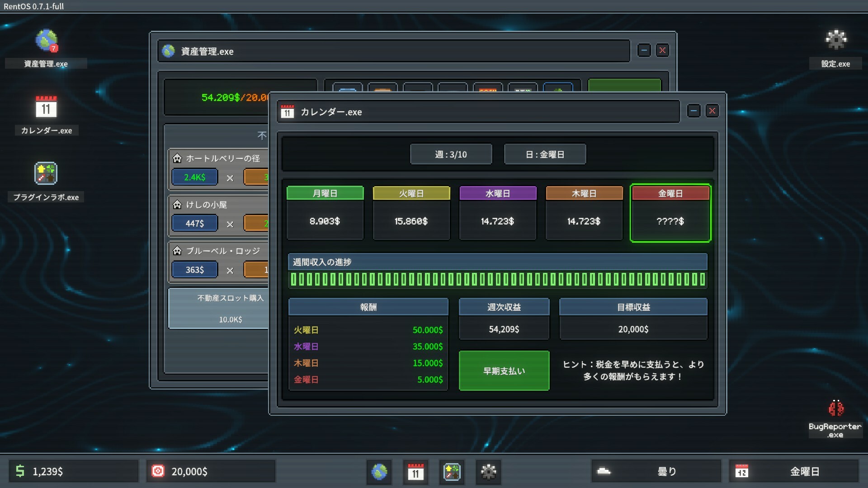This screenshot has height=488, width=868.
Task: Open the 資産管理.exe desktop icon
Action: coord(46,41)
